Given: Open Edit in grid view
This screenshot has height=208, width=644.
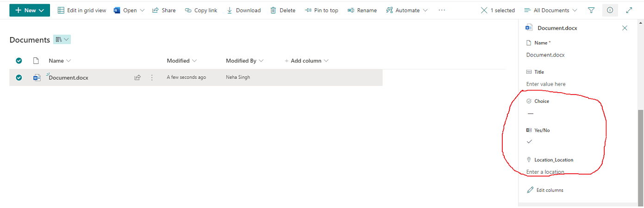Looking at the screenshot, I should point(82,10).
